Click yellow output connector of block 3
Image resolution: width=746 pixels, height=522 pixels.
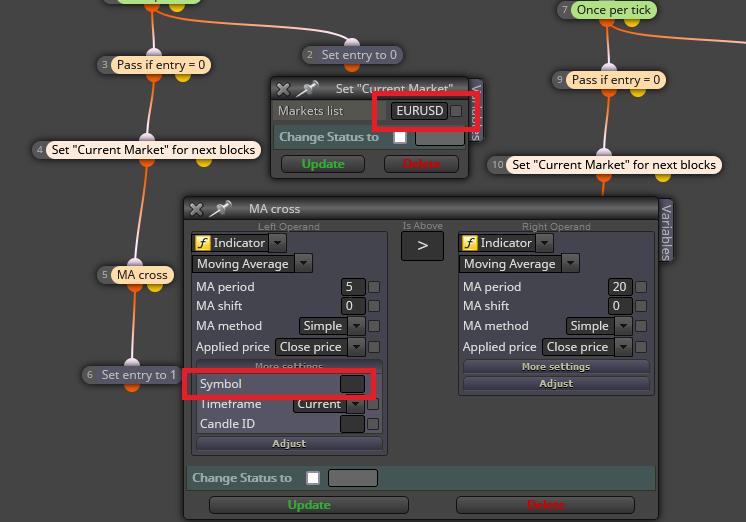click(183, 76)
